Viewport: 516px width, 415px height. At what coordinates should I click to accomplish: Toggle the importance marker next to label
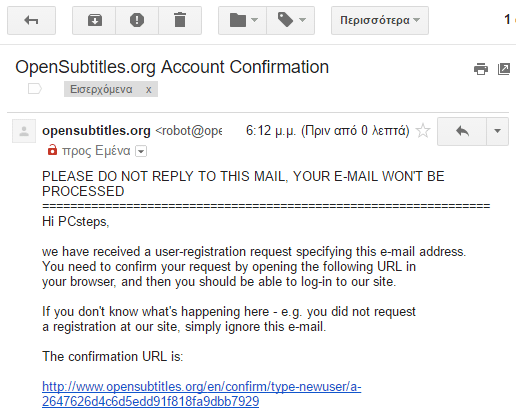(35, 89)
